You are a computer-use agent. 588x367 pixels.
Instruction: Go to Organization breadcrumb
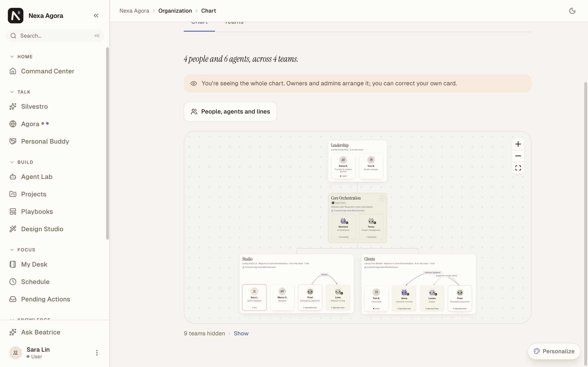tap(175, 11)
